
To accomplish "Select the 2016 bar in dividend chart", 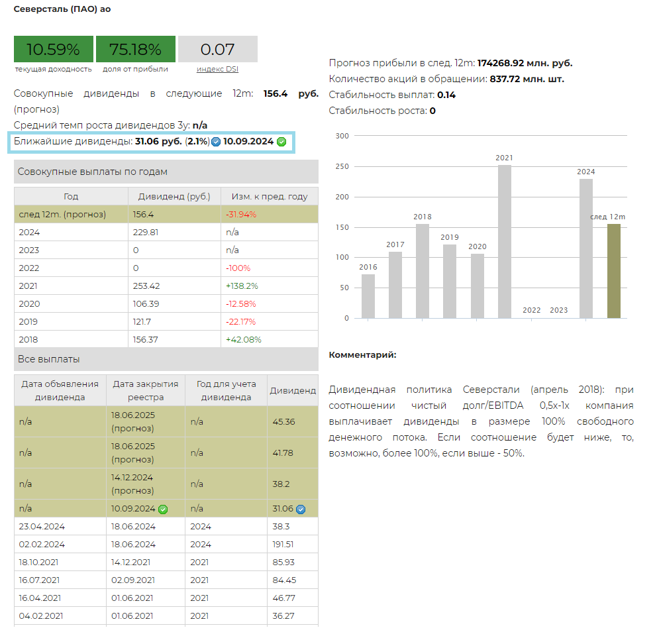I will coord(368,296).
